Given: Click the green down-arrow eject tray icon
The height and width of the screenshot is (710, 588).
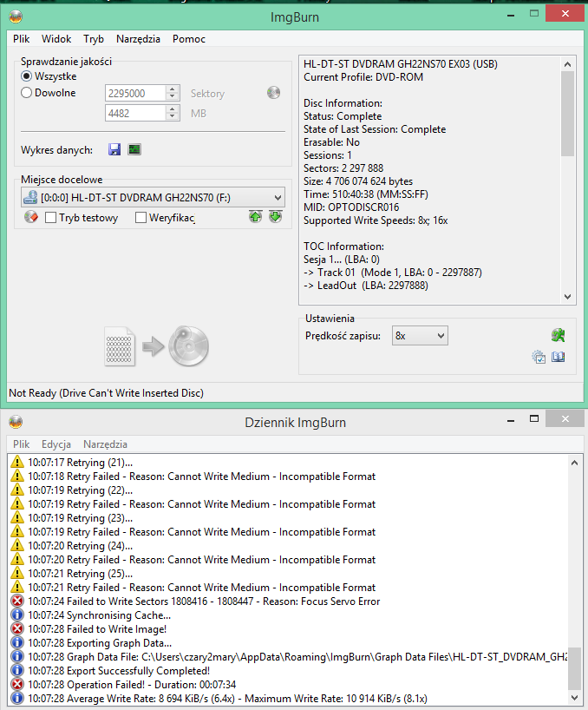Looking at the screenshot, I should [x=276, y=217].
